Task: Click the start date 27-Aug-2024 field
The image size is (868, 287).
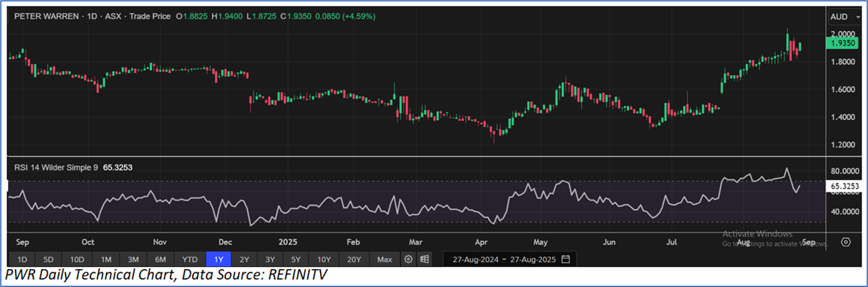Action: coord(475,259)
